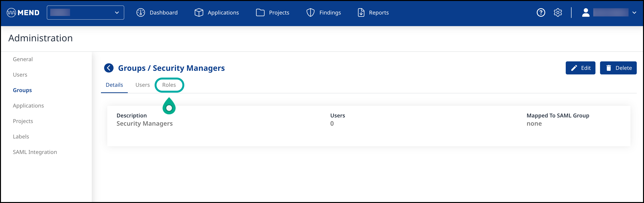Click the Delete button

(x=618, y=68)
